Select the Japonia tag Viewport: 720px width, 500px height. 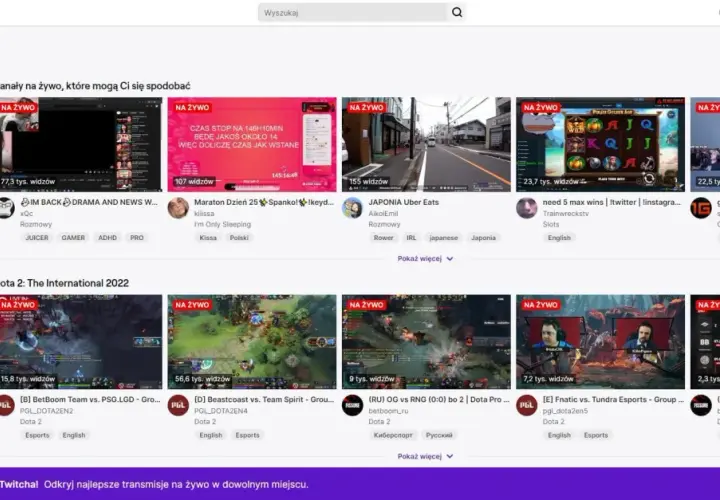484,238
